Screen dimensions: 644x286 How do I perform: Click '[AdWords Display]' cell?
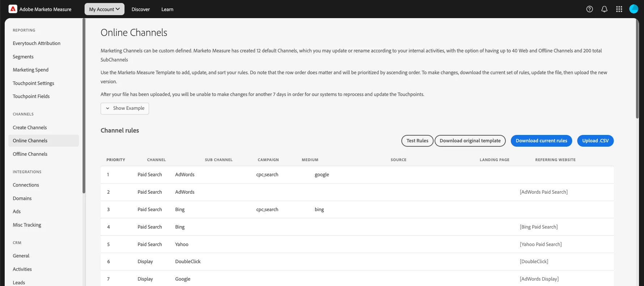[x=539, y=279]
